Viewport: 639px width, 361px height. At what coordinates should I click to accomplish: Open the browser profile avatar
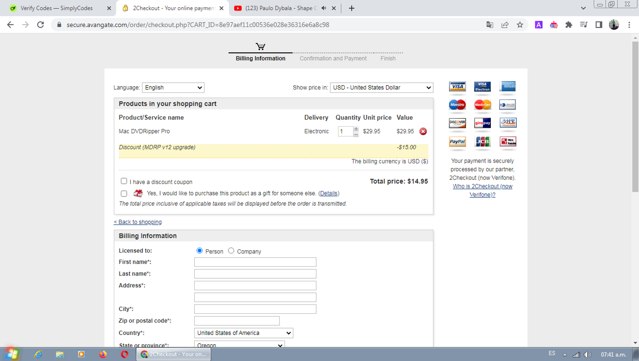(614, 25)
